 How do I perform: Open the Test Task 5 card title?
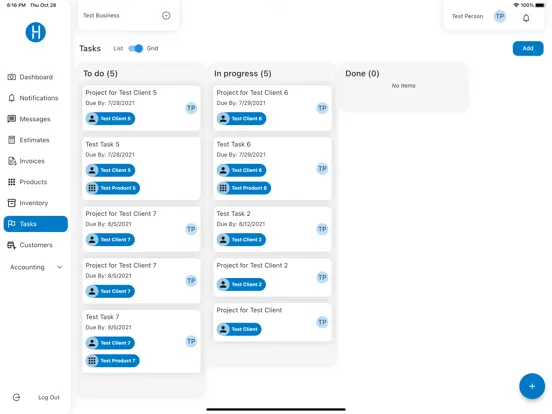(x=102, y=144)
